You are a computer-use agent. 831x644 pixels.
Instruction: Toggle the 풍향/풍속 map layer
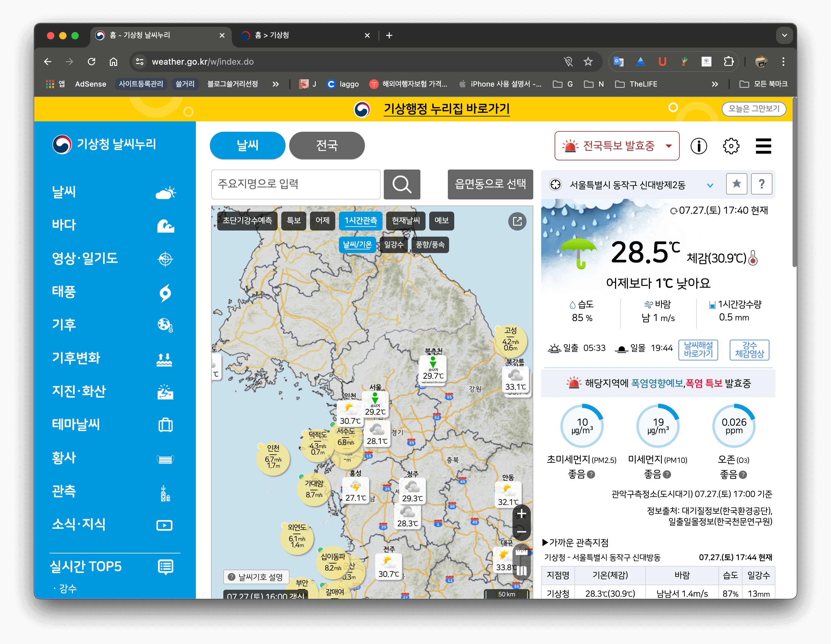(x=430, y=245)
